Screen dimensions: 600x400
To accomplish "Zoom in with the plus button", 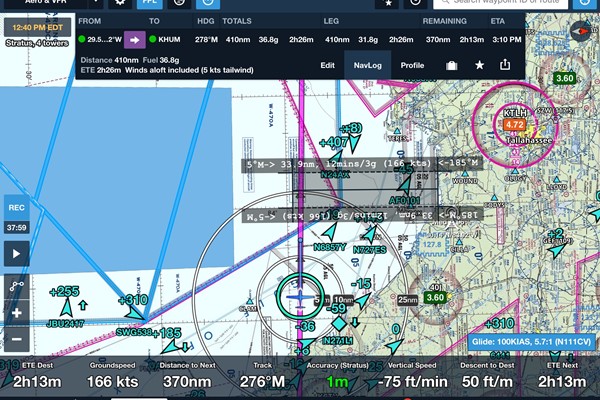I will pos(16,313).
